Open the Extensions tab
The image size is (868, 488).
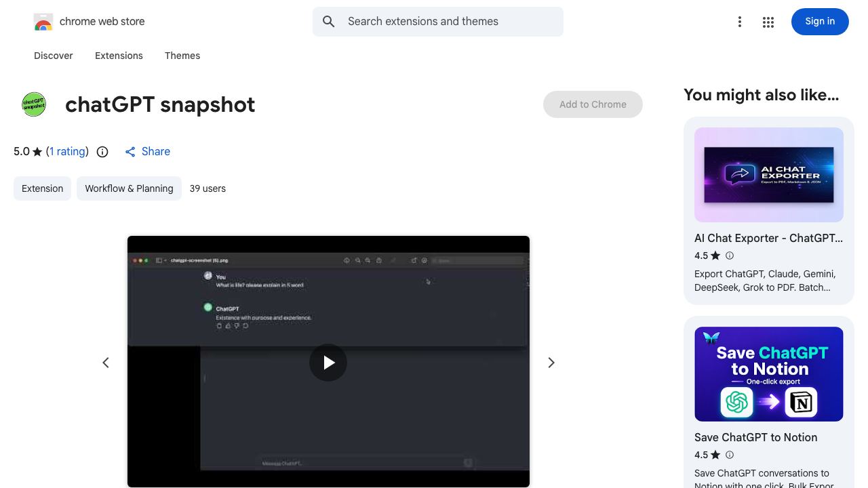pos(119,56)
